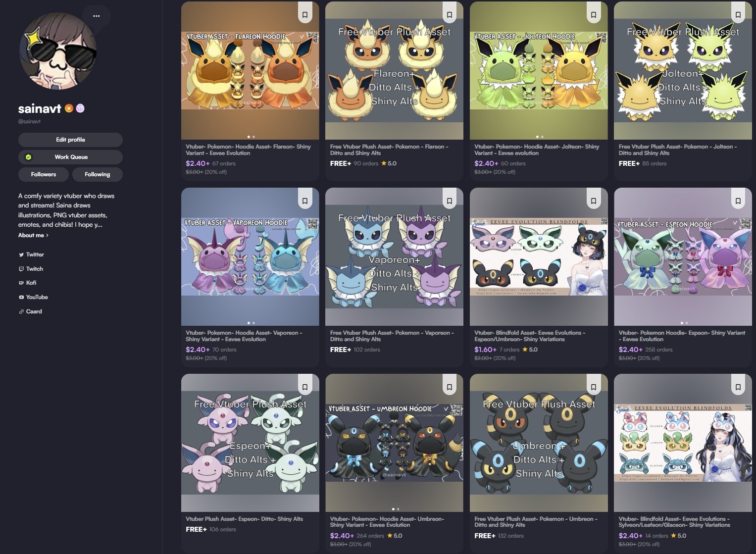Expand the About me section
Image resolution: width=756 pixels, height=554 pixels.
[x=33, y=235]
